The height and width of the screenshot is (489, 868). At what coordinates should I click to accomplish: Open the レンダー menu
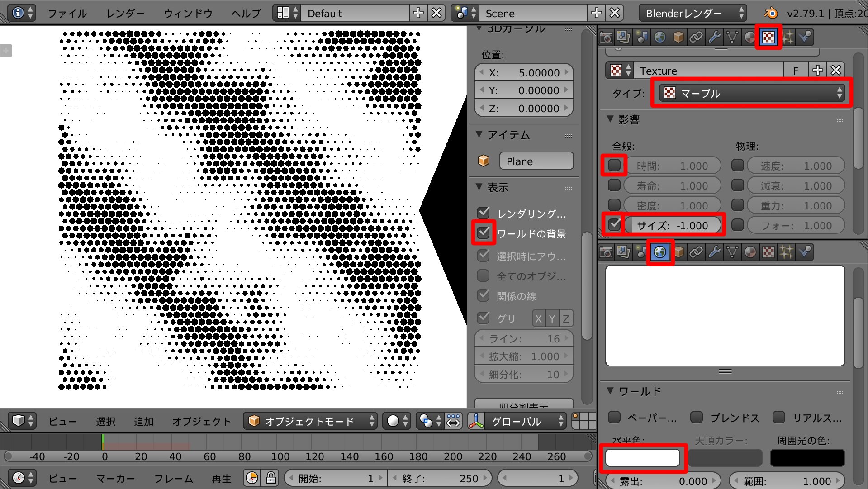125,14
